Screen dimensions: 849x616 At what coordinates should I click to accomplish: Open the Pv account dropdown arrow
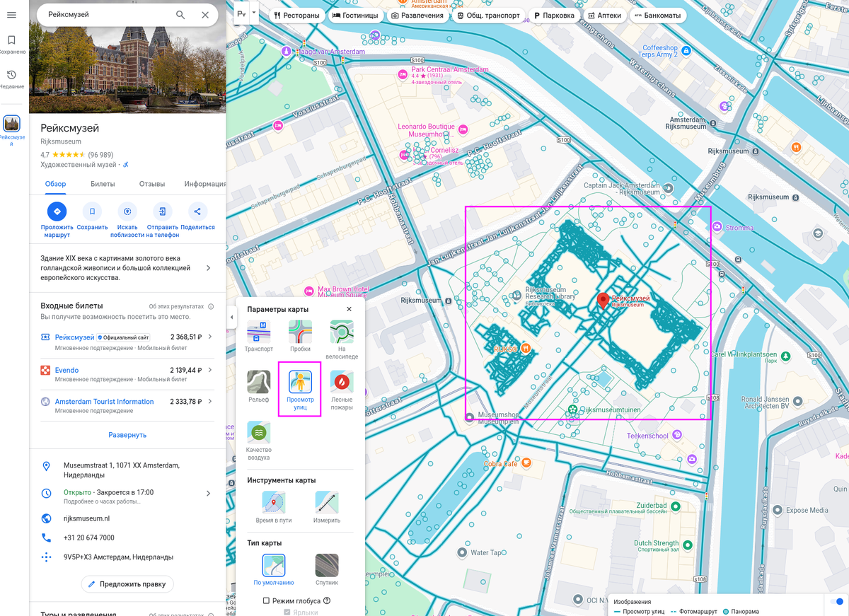pos(253,13)
